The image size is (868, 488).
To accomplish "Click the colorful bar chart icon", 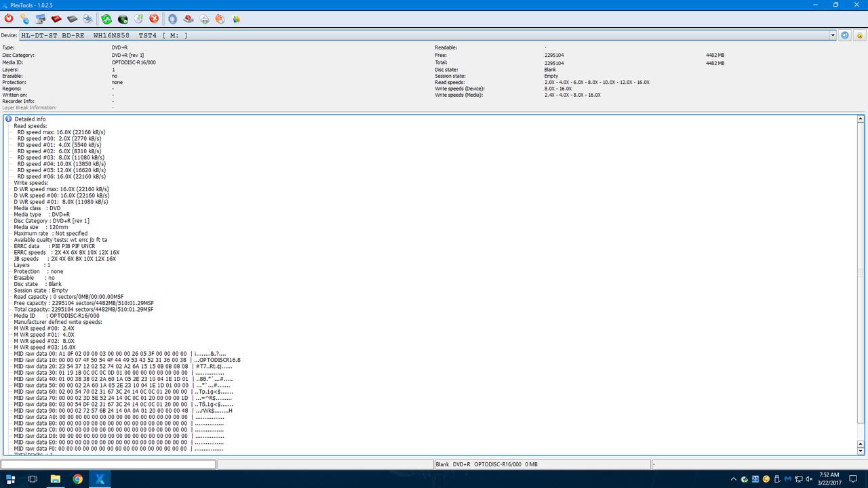I will 236,19.
